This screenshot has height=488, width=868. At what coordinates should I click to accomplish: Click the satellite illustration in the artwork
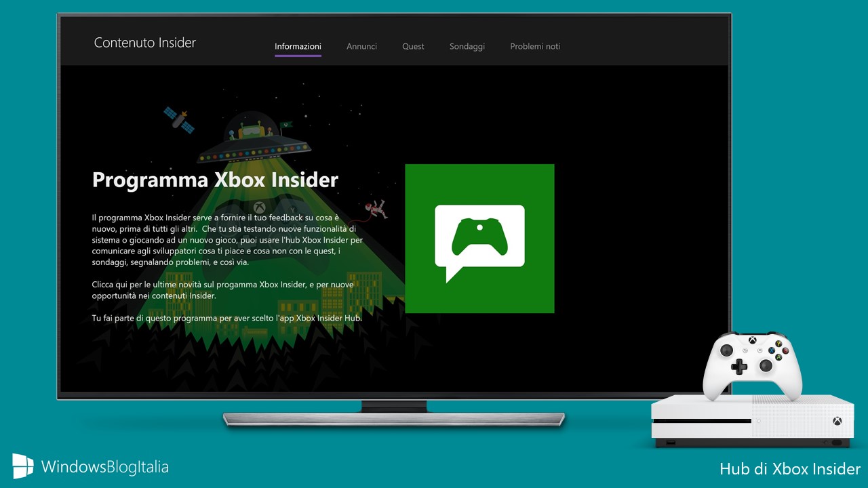(180, 120)
